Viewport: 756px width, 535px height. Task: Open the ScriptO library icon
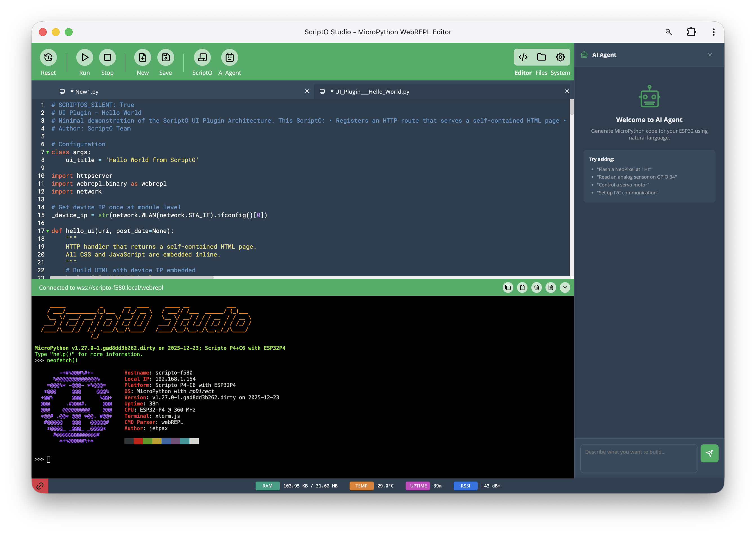click(202, 58)
